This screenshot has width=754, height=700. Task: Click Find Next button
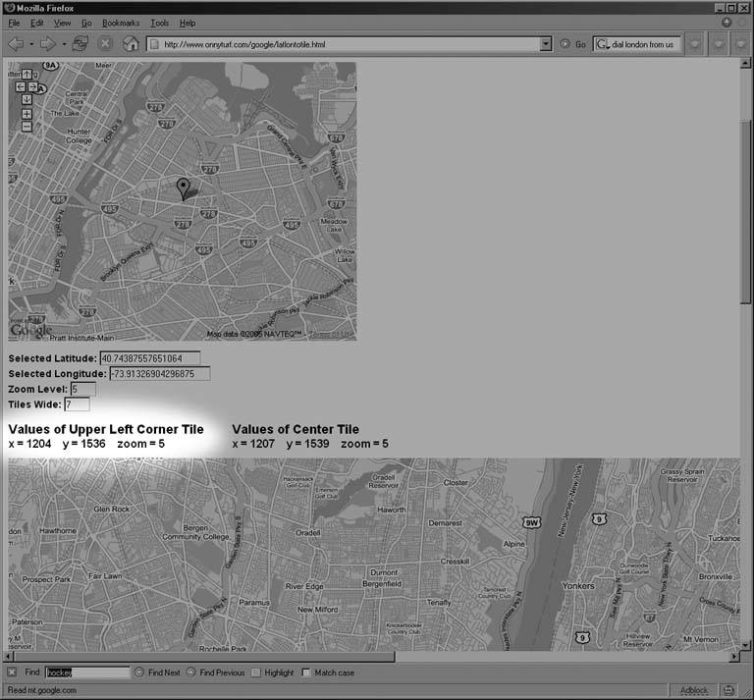[x=158, y=673]
